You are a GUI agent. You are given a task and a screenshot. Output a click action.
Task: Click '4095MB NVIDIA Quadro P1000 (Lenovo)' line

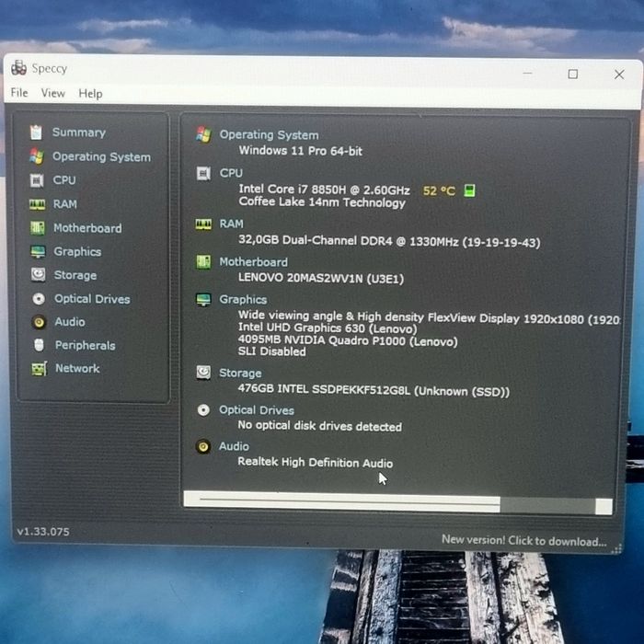348,340
